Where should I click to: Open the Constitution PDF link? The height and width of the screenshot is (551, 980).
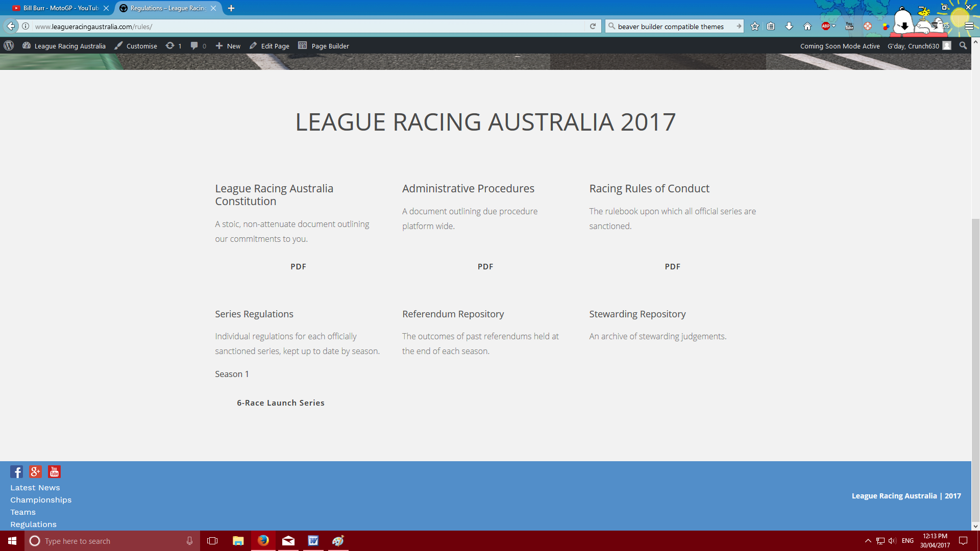click(x=298, y=266)
